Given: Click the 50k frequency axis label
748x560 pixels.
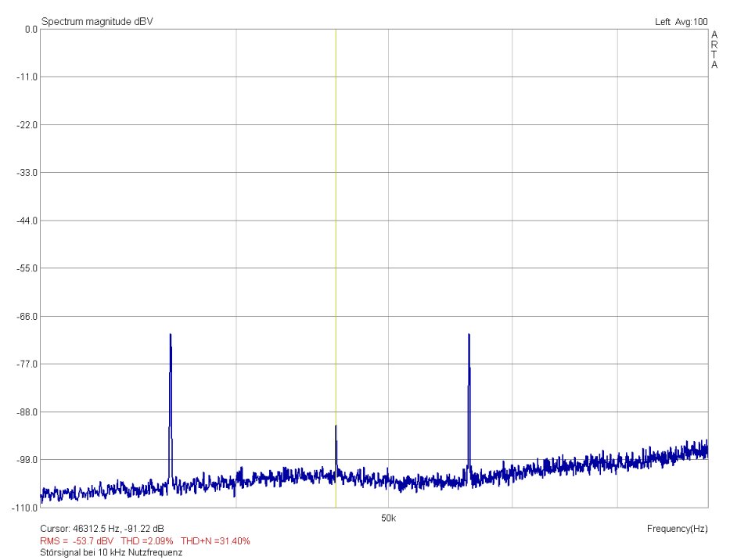Looking at the screenshot, I should point(388,518).
